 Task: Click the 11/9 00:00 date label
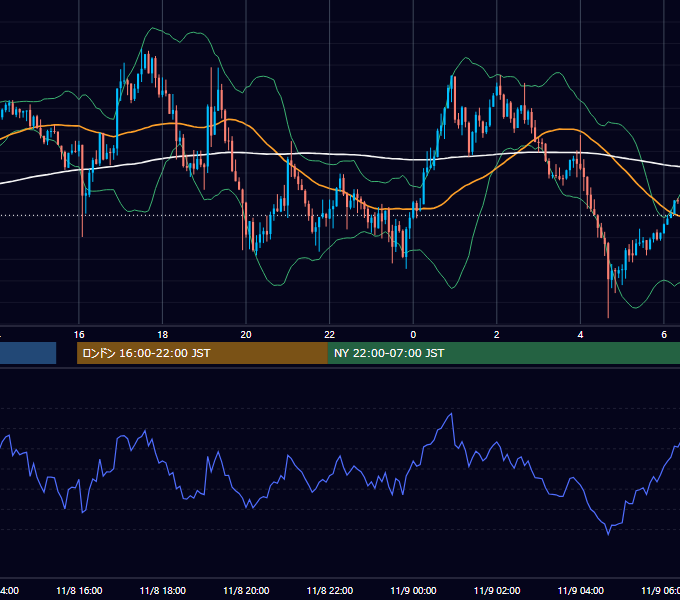click(x=413, y=590)
